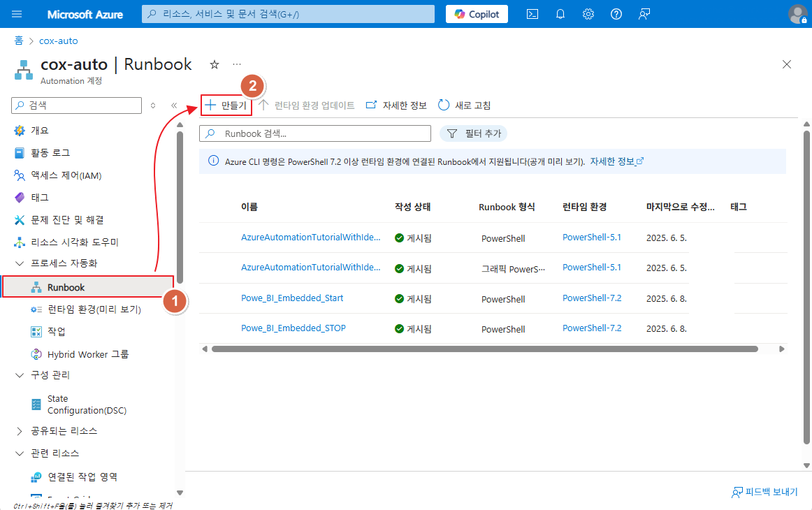812x510 pixels.
Task: Click 피드백 보내기 send feedback link
Action: coord(764,492)
